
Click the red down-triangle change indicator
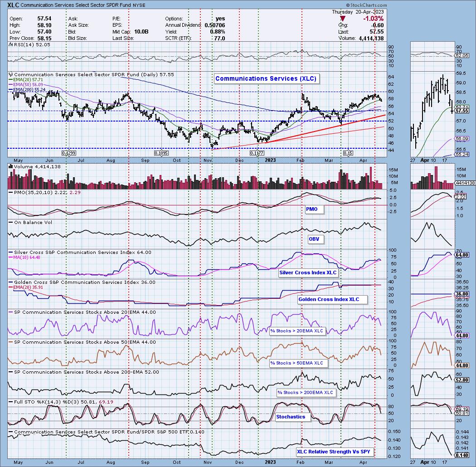pos(342,19)
